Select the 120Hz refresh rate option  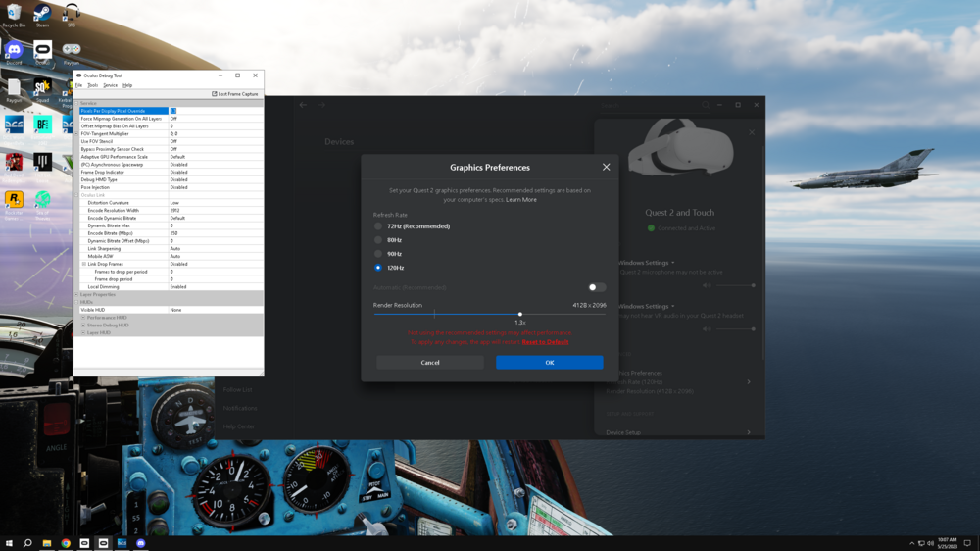click(x=378, y=268)
